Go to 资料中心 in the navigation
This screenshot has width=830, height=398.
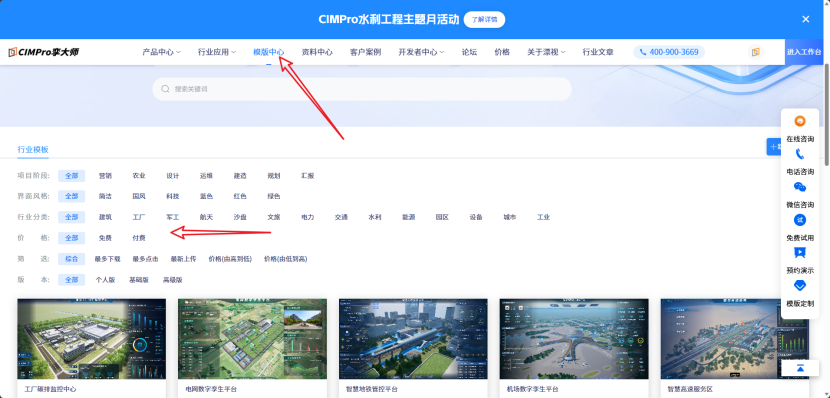(x=317, y=52)
